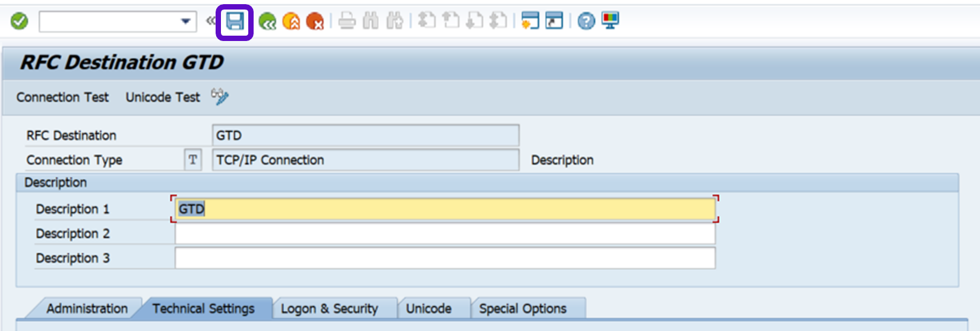
Task: Run the Unicode Test button
Action: pos(163,97)
